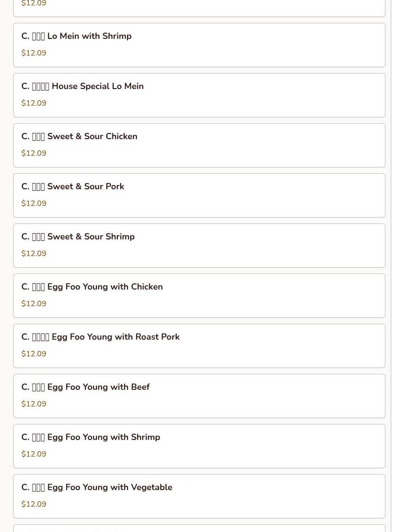Click the $12.09 price of House Special Lo Mein
Viewport: 401px width, 532px height.
point(34,103)
